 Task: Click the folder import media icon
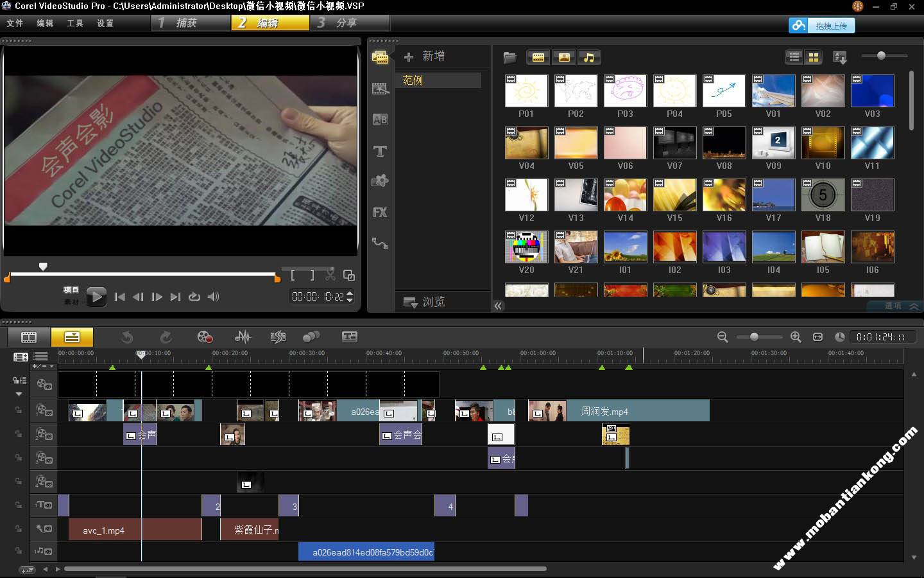(x=510, y=57)
